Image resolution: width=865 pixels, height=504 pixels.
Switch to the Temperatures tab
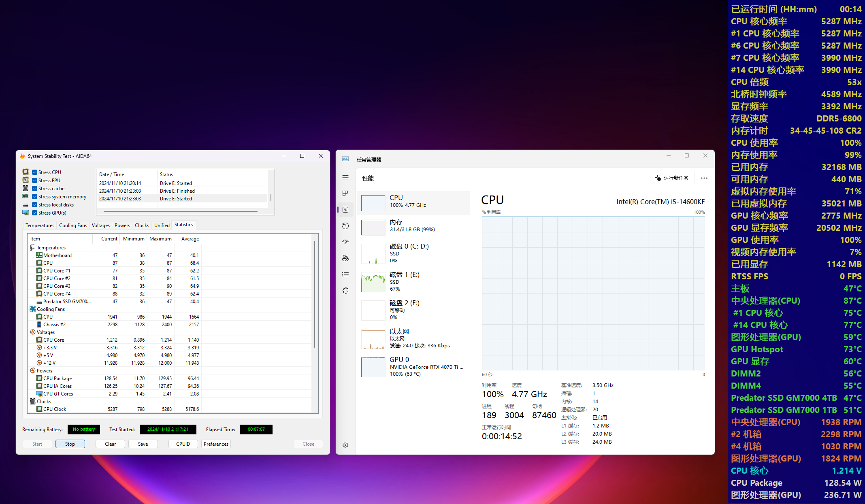pyautogui.click(x=40, y=225)
